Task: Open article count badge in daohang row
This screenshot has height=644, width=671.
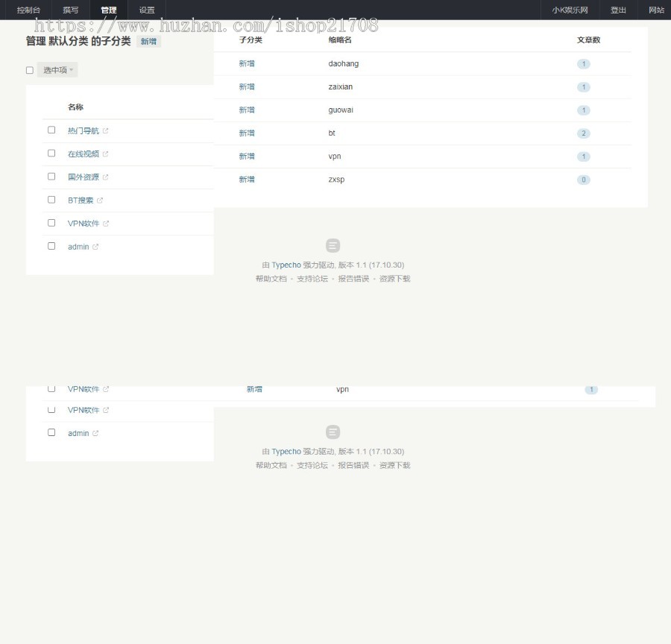Action: (x=583, y=64)
